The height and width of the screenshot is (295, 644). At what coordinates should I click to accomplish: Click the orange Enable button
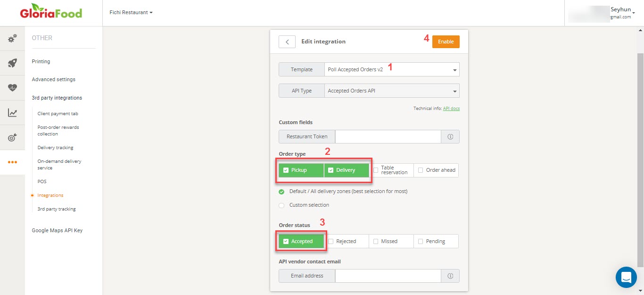[445, 42]
